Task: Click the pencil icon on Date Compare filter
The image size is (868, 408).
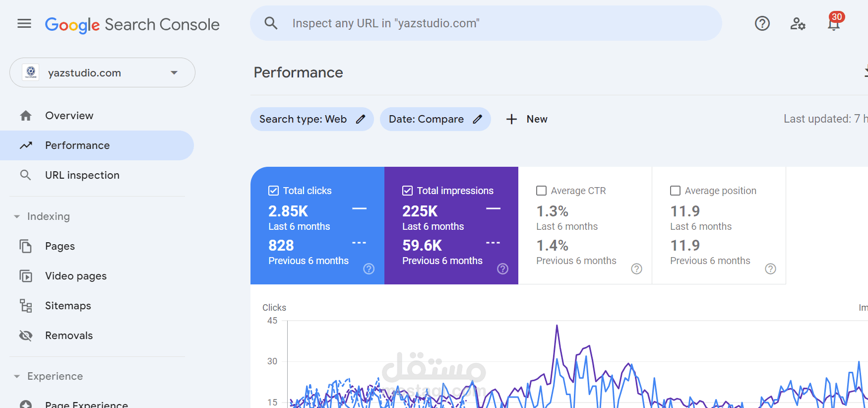Action: tap(477, 119)
